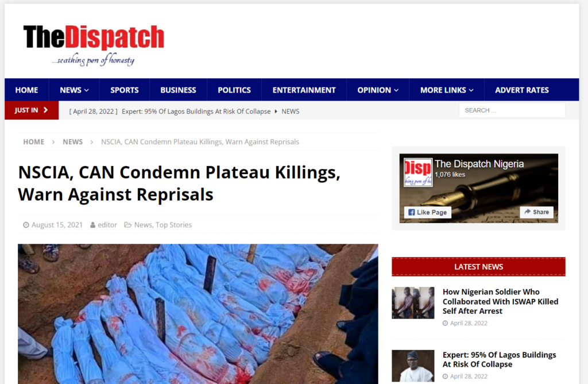
Task: Click The Dispatch logo in the header
Action: click(x=94, y=45)
